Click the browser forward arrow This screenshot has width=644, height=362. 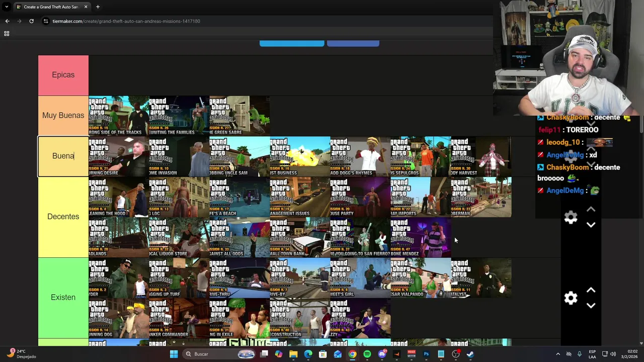[x=19, y=21]
